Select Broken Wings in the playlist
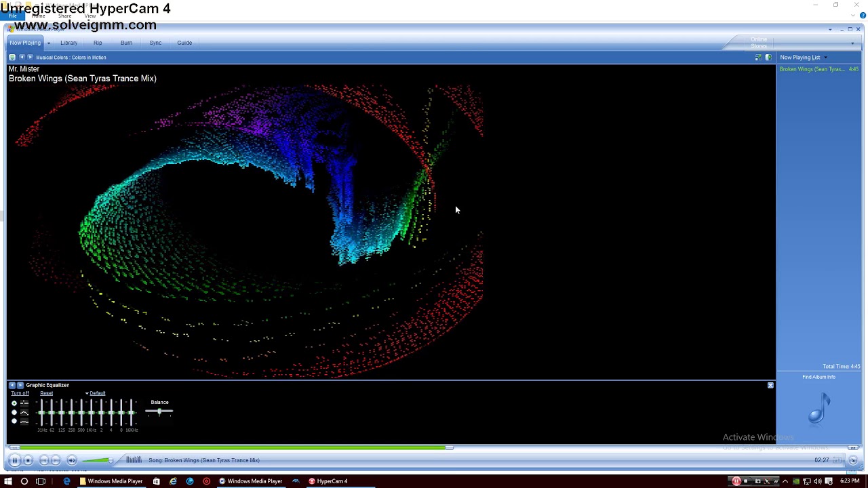The image size is (868, 488). pyautogui.click(x=819, y=69)
